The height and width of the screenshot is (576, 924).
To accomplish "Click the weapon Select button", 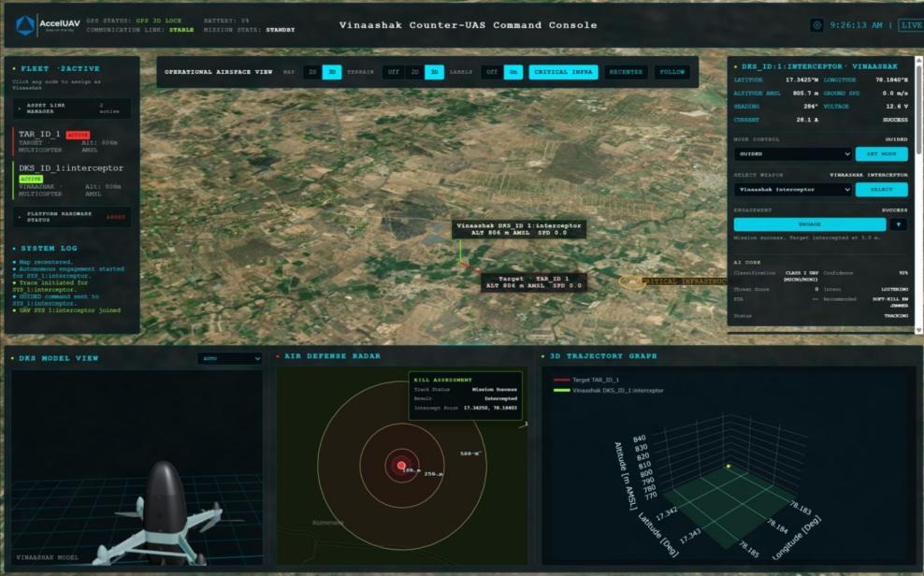I will click(x=881, y=190).
